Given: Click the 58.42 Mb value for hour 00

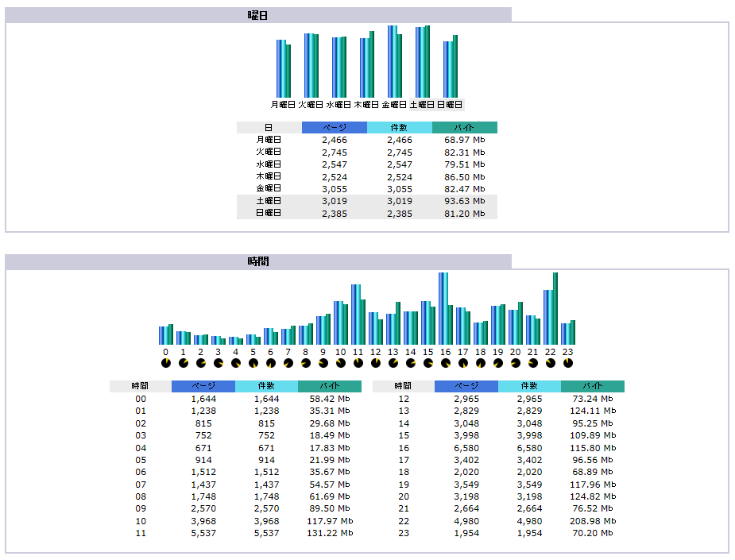Looking at the screenshot, I should (x=330, y=399).
